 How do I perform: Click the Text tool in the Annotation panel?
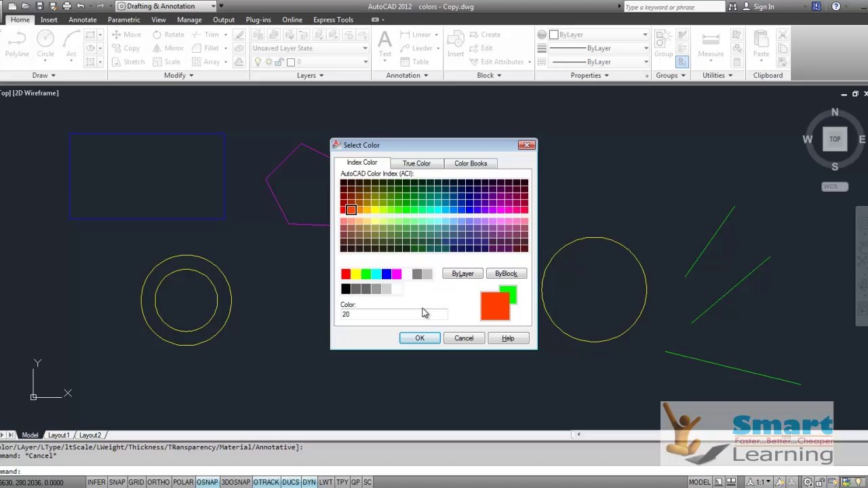(384, 45)
